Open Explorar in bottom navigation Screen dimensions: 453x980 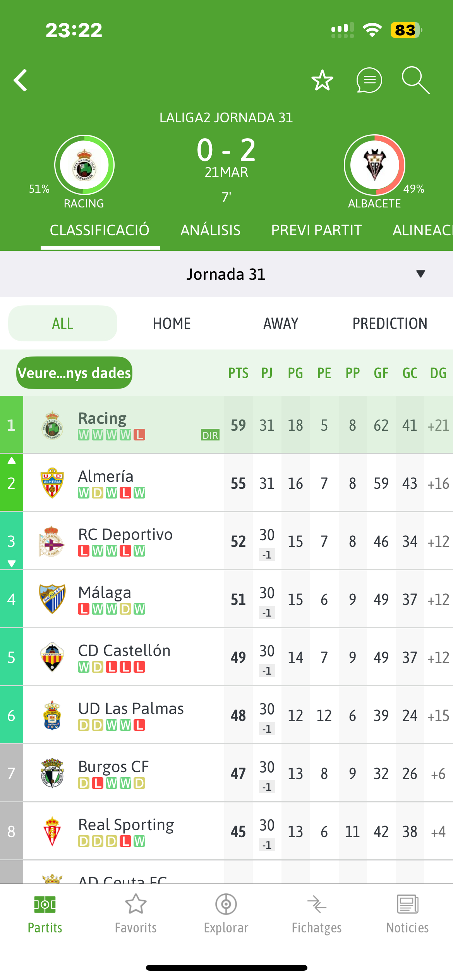coord(226,913)
